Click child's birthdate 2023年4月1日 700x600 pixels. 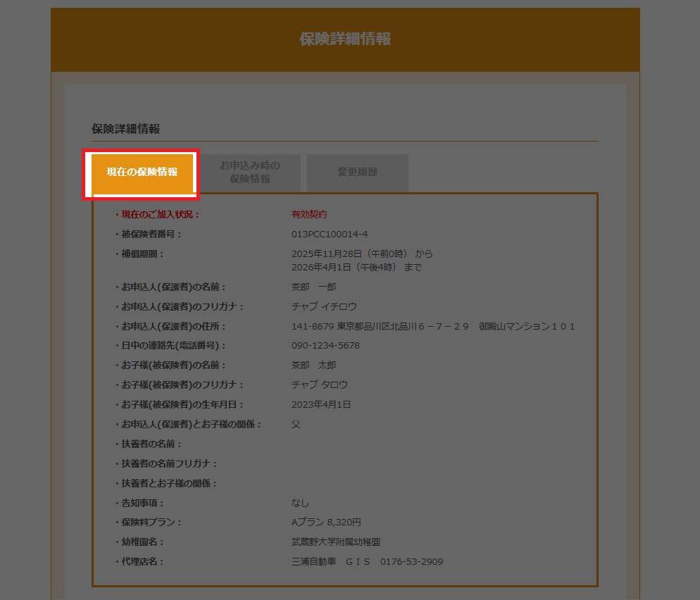[x=321, y=405]
